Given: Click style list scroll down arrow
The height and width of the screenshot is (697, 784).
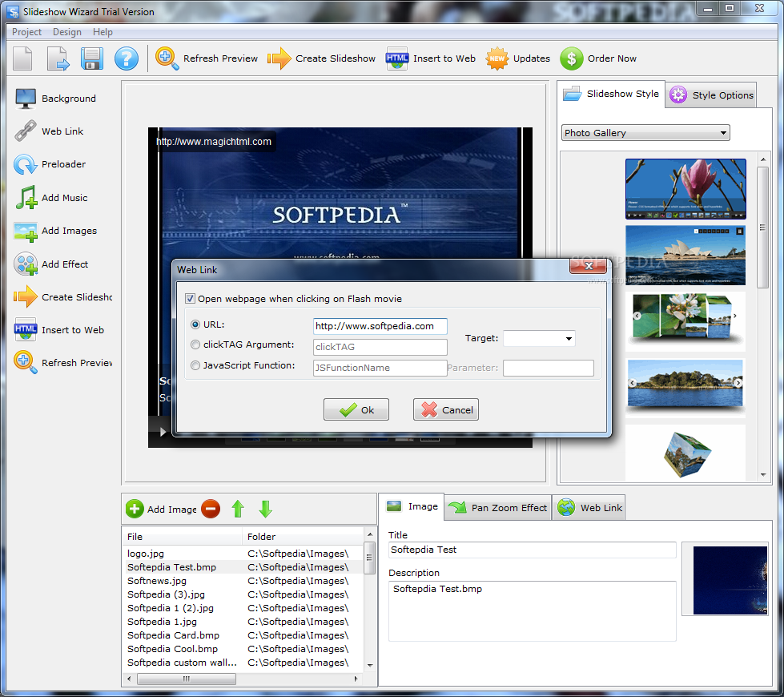Looking at the screenshot, I should coord(763,475).
